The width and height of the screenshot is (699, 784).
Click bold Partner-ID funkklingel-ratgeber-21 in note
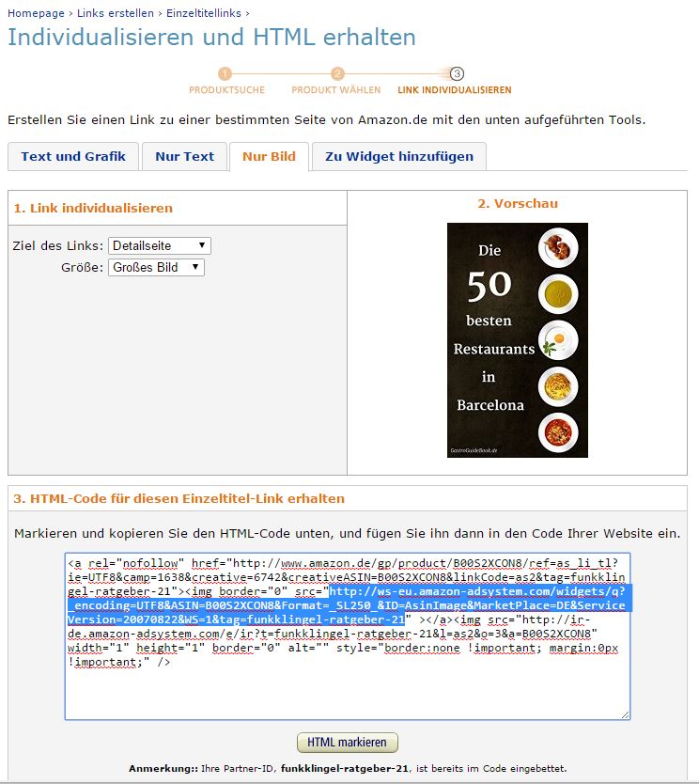344,769
